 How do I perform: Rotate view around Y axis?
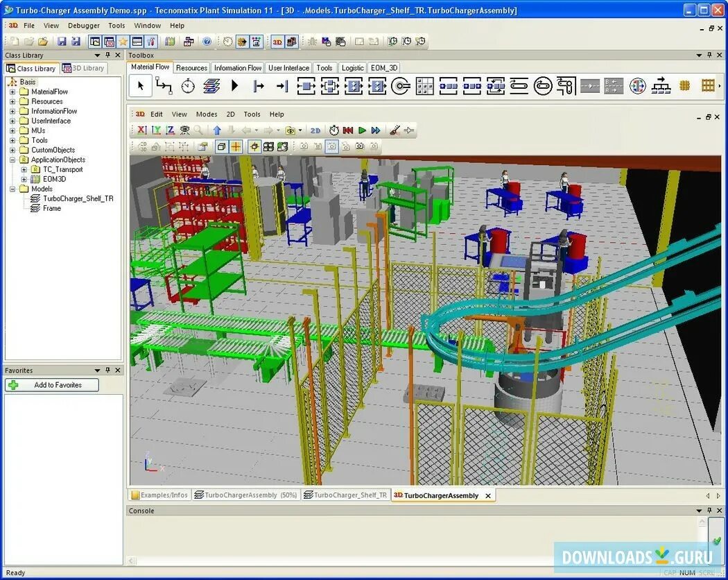click(156, 130)
